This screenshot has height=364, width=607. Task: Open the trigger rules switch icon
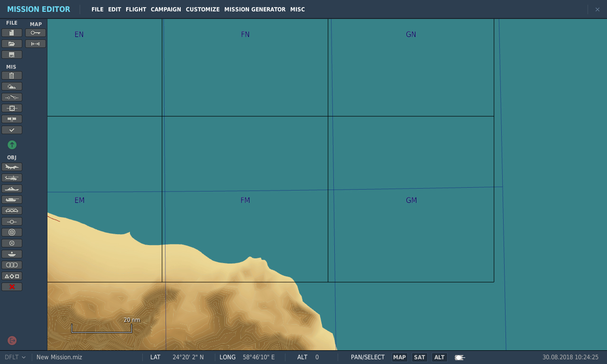(x=12, y=97)
